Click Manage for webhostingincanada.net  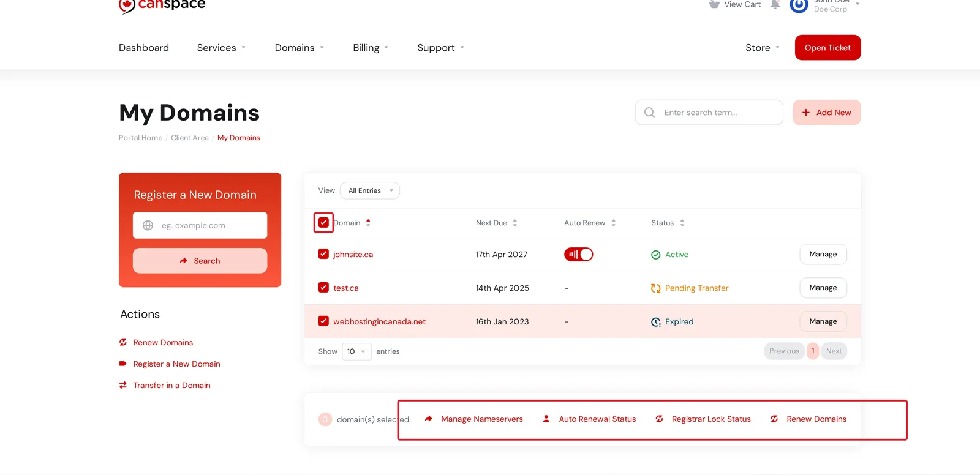pyautogui.click(x=823, y=321)
